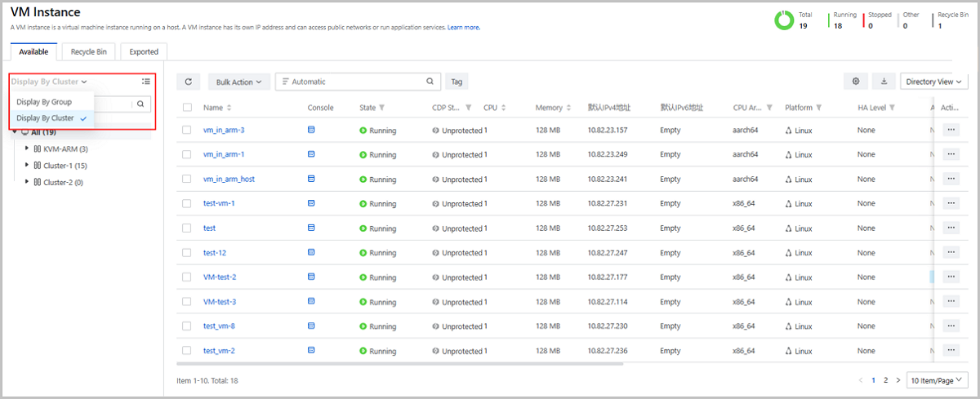Open console icon for test-vm-1

[311, 203]
